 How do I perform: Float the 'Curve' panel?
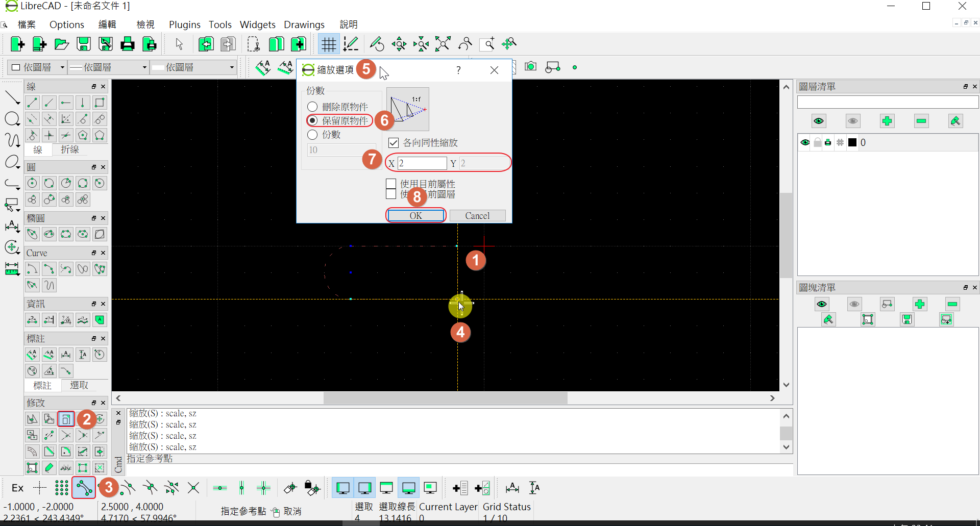point(94,253)
